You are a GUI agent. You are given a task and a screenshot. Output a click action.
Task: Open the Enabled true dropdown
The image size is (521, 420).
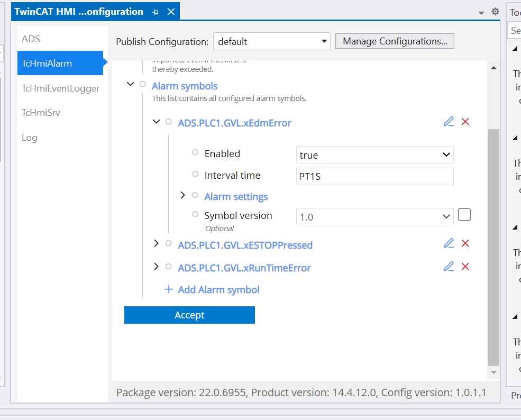pyautogui.click(x=375, y=155)
